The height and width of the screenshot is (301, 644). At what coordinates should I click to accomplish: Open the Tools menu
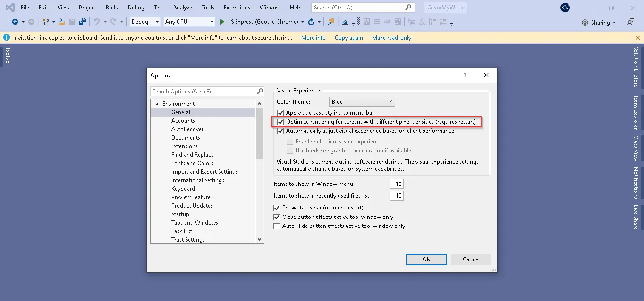pos(208,8)
